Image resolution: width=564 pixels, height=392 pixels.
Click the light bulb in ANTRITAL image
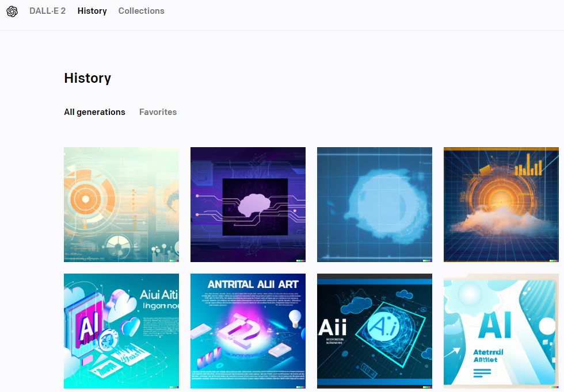[295, 318]
